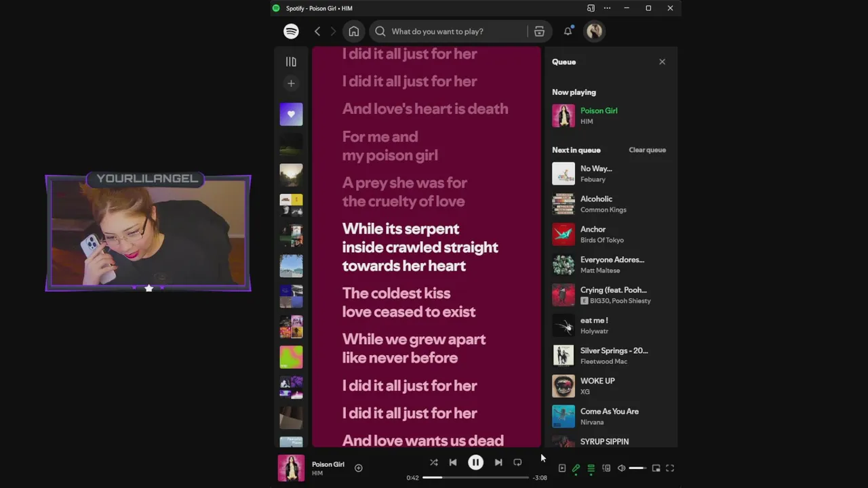Click Poison Girl title in player bar

pyautogui.click(x=328, y=464)
